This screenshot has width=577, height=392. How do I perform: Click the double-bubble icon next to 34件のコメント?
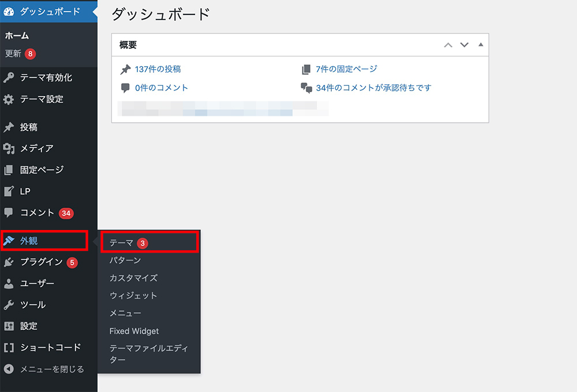pyautogui.click(x=306, y=88)
